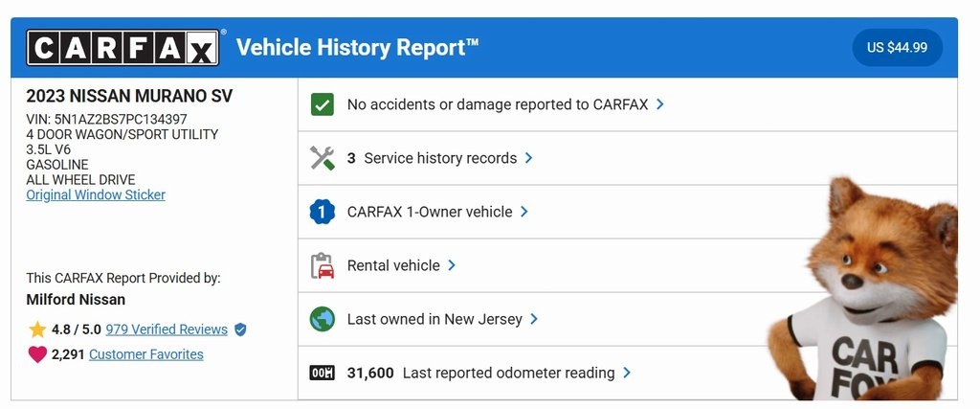Expand the no accidents reported chevron
Viewport: 980px width, 409px height.
[x=660, y=104]
